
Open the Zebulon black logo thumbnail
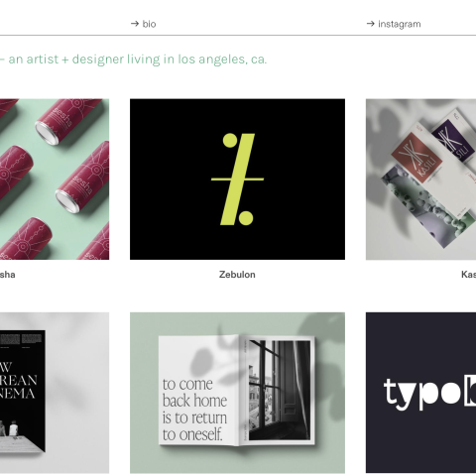(x=237, y=178)
